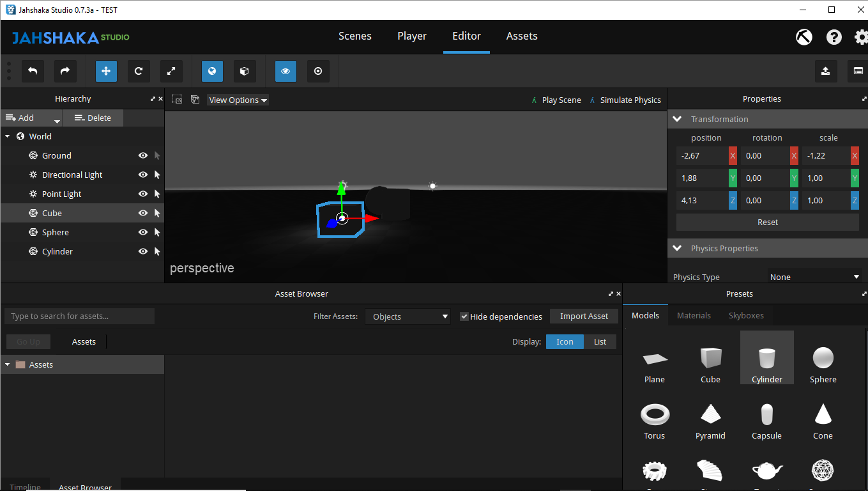
Task: Toggle visibility of Directional Light
Action: [143, 175]
